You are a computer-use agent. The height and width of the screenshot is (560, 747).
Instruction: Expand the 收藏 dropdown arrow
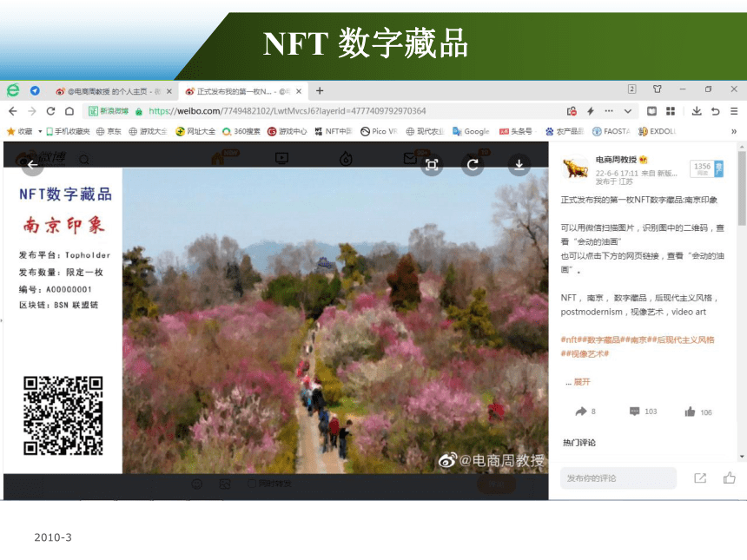(40, 131)
